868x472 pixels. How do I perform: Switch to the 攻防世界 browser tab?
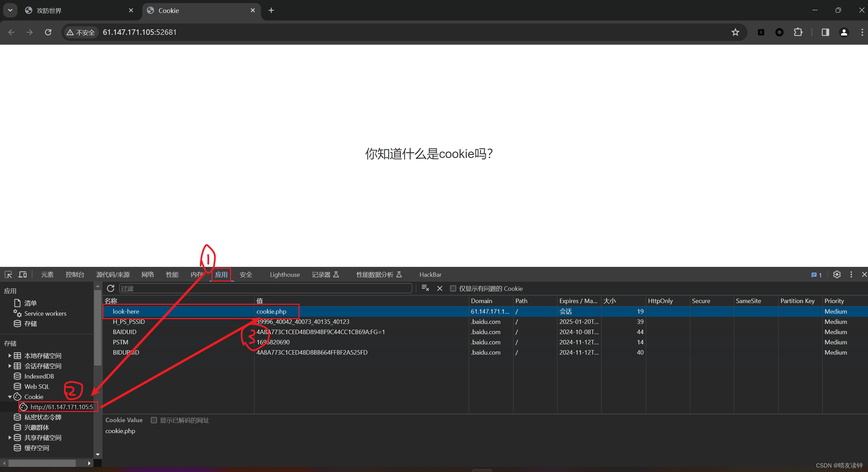(x=49, y=10)
